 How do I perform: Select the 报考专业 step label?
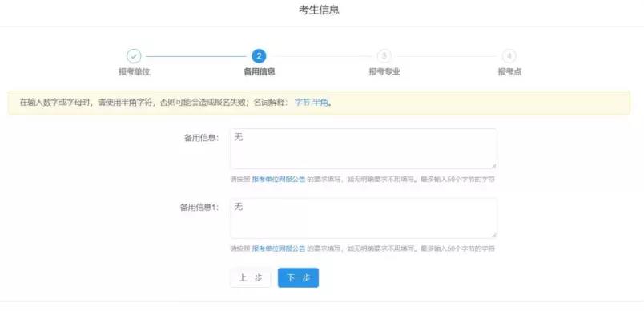384,72
